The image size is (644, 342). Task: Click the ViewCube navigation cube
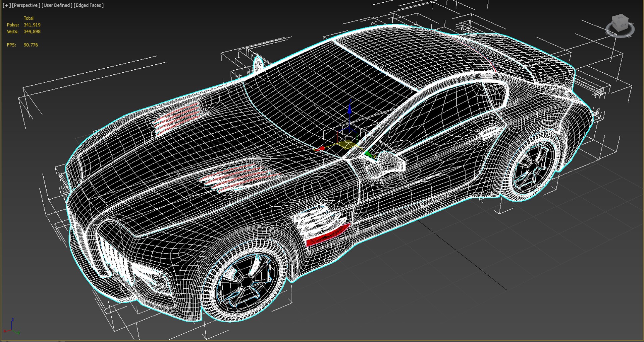pyautogui.click(x=620, y=22)
